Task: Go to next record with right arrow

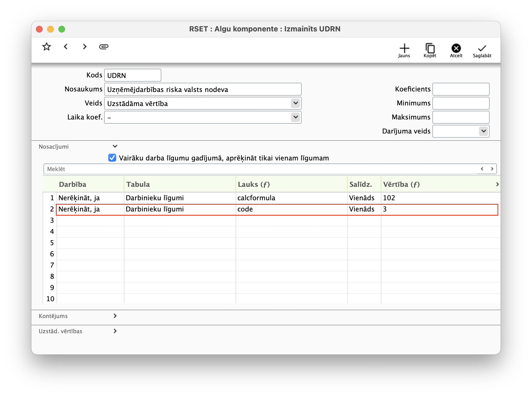Action: [x=85, y=47]
